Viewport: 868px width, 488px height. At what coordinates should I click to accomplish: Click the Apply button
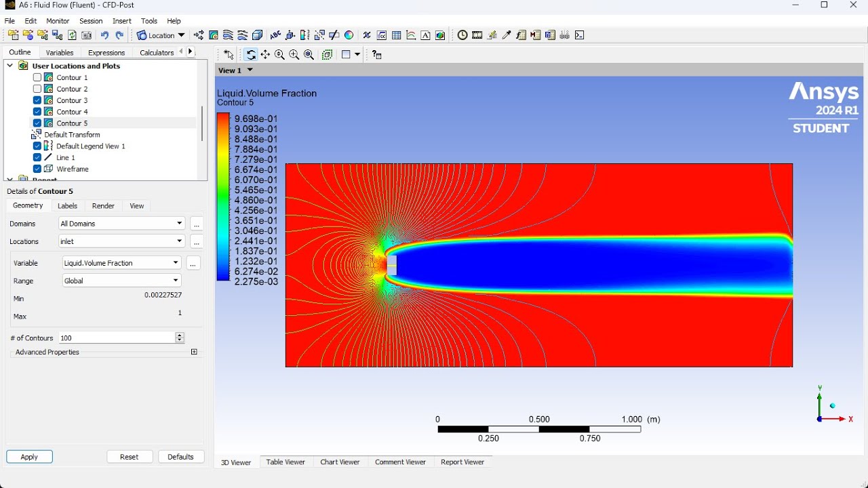pyautogui.click(x=29, y=457)
